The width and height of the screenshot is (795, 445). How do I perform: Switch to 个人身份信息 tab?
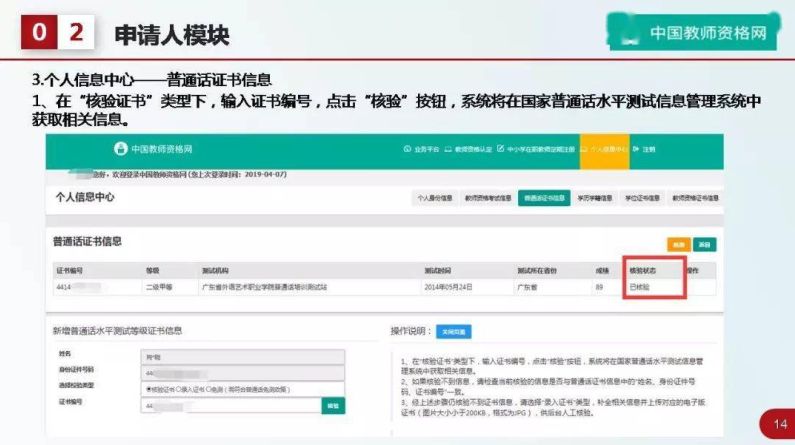point(435,198)
